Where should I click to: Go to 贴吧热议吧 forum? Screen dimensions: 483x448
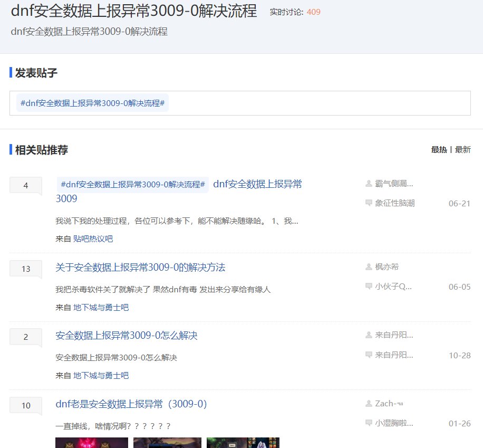(x=93, y=239)
